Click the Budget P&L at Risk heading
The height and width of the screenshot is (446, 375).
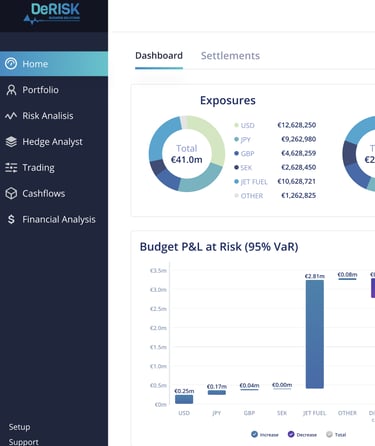[x=219, y=247]
